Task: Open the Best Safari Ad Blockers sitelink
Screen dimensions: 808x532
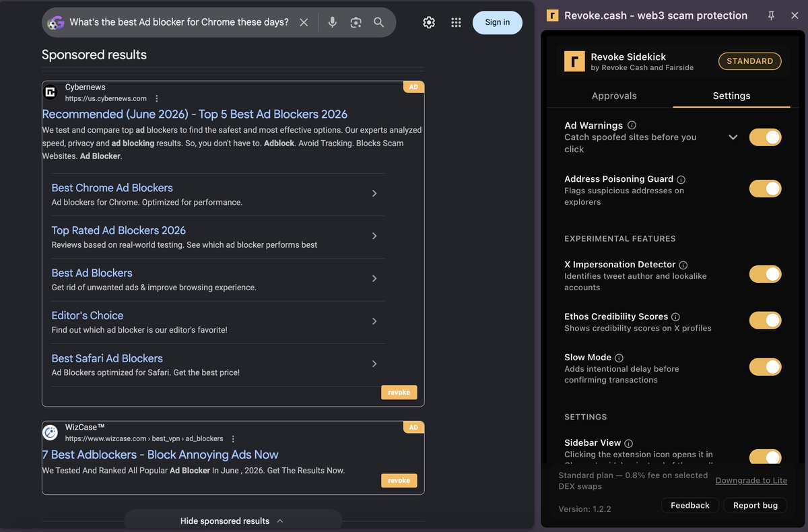Action: pyautogui.click(x=107, y=358)
